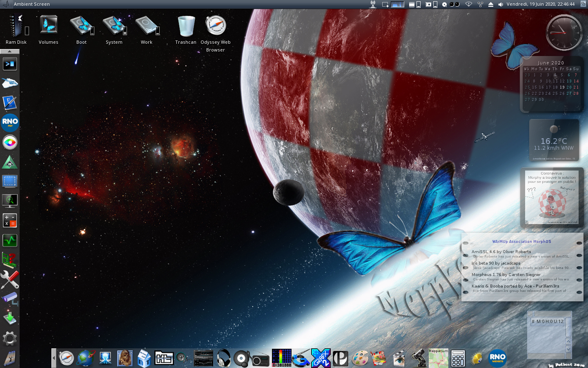The image size is (588, 368).
Task: Open the equalizer mixer icon in dock
Action: click(x=203, y=359)
